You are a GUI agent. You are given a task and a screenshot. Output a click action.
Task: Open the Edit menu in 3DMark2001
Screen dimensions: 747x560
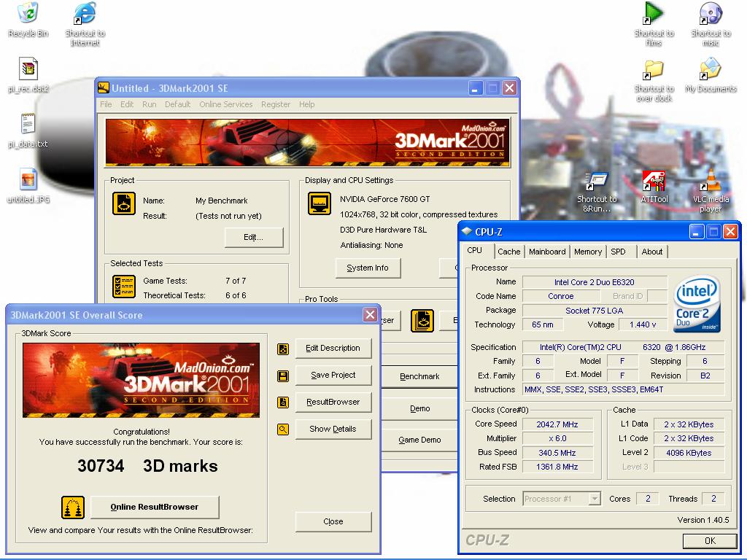point(127,104)
